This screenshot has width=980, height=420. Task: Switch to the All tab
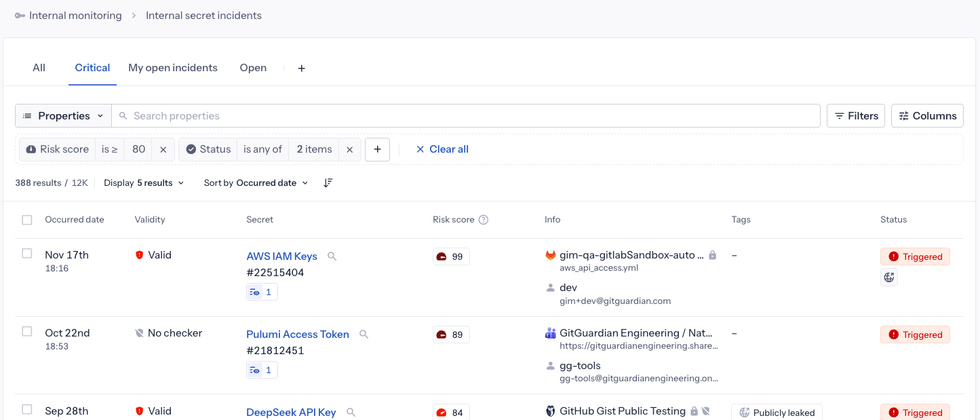tap(39, 68)
